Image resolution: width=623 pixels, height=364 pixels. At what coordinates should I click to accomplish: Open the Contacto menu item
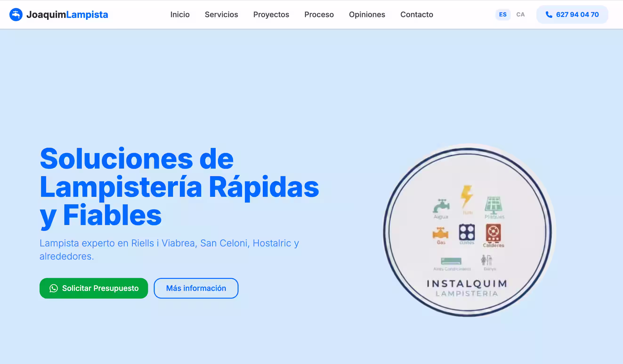click(417, 15)
